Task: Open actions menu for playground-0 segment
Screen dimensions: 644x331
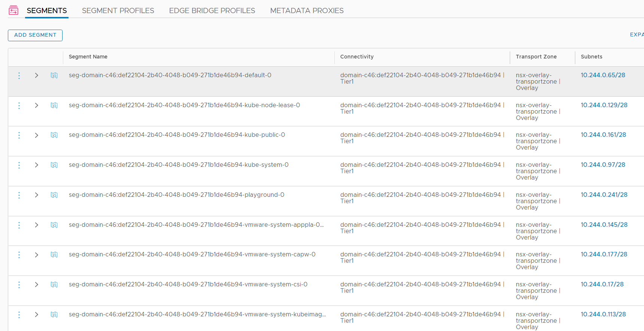Action: (x=19, y=195)
